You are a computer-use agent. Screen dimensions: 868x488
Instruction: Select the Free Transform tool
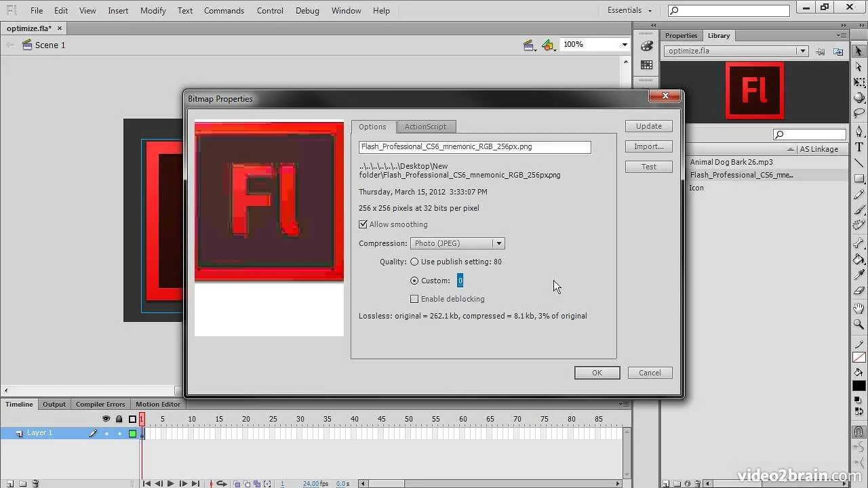point(859,82)
